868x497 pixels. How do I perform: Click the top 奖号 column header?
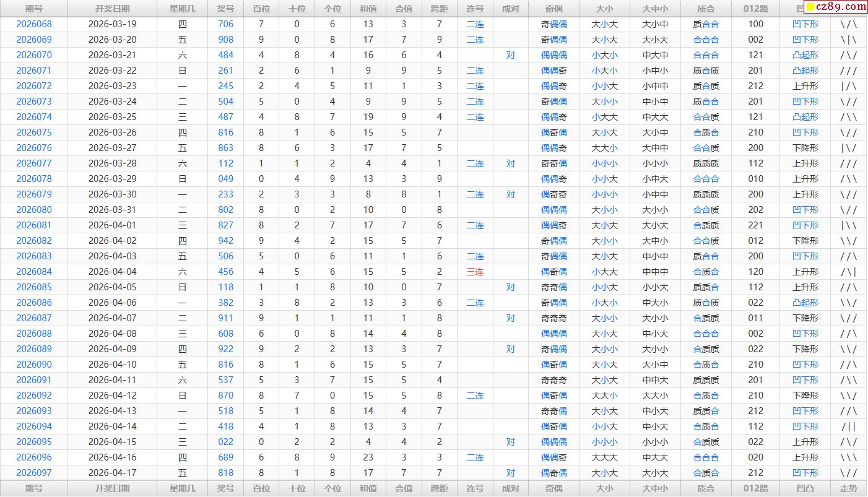[x=226, y=9]
